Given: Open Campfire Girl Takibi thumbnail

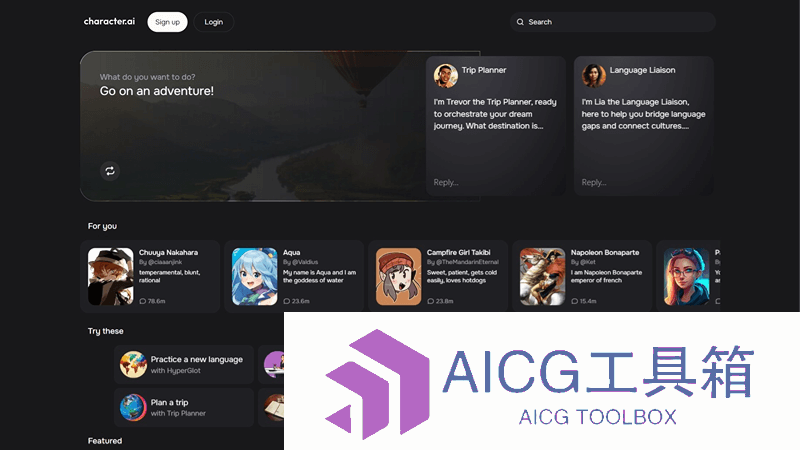Looking at the screenshot, I should (x=398, y=277).
